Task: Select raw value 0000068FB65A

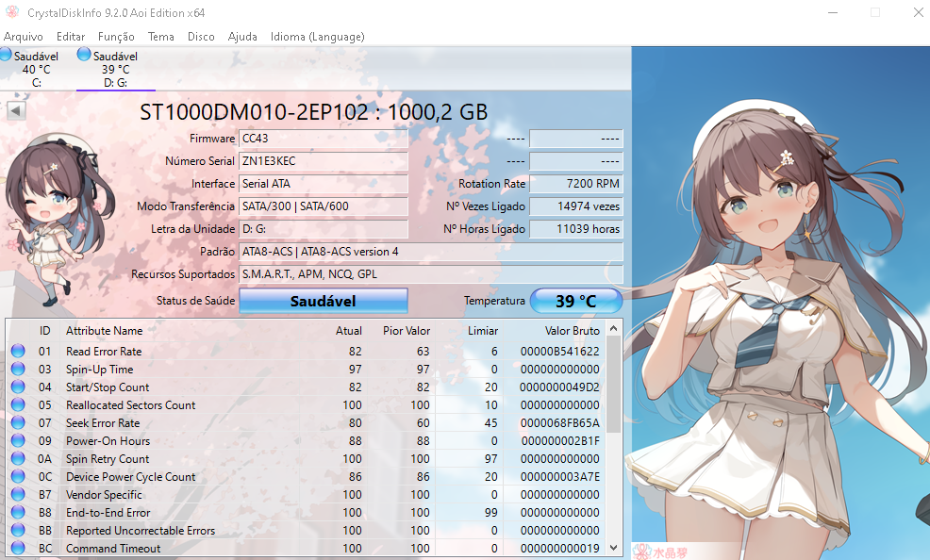Action: pos(560,423)
